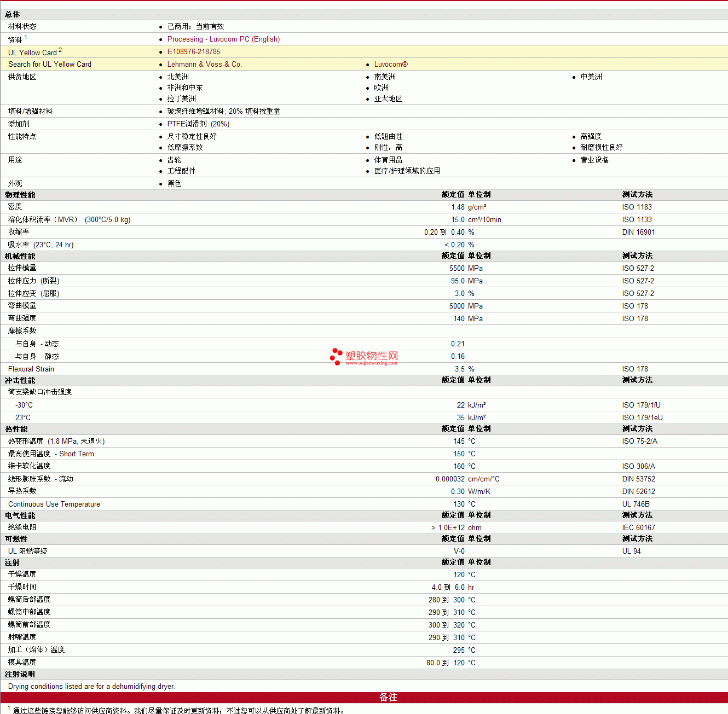
Task: Click the ISO 1183 test method
Action: pyautogui.click(x=637, y=207)
